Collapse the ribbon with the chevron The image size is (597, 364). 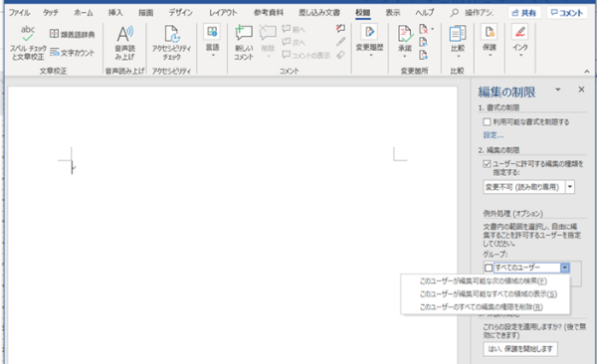pyautogui.click(x=587, y=72)
